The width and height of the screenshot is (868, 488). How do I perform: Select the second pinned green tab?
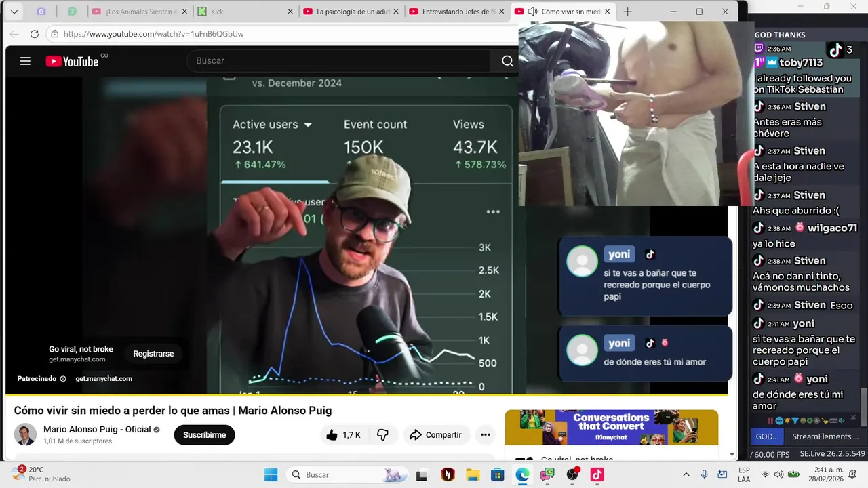pos(73,12)
